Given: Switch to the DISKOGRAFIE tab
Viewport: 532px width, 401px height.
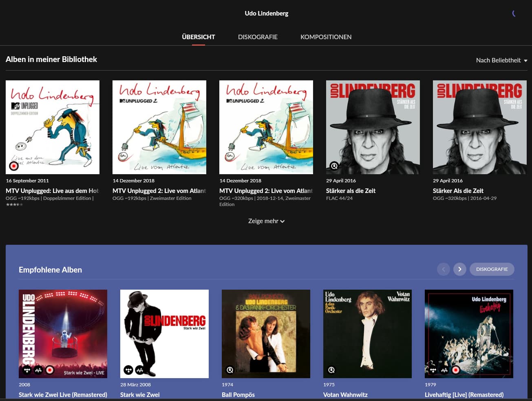Looking at the screenshot, I should point(258,37).
